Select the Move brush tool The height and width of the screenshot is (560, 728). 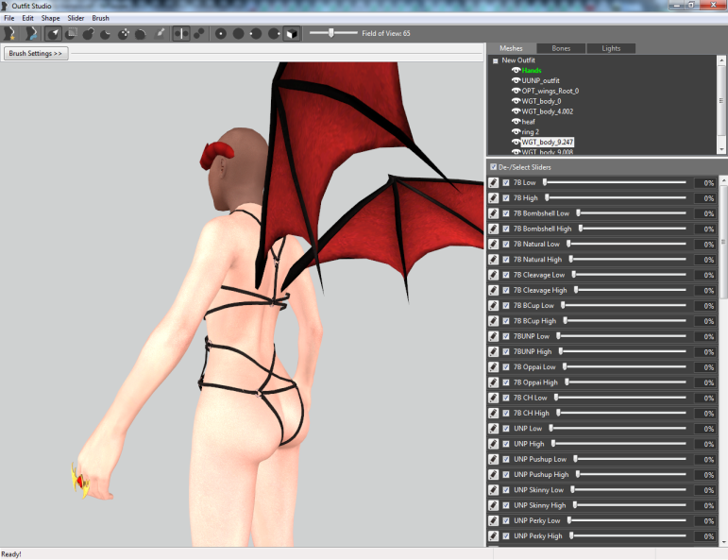[123, 33]
